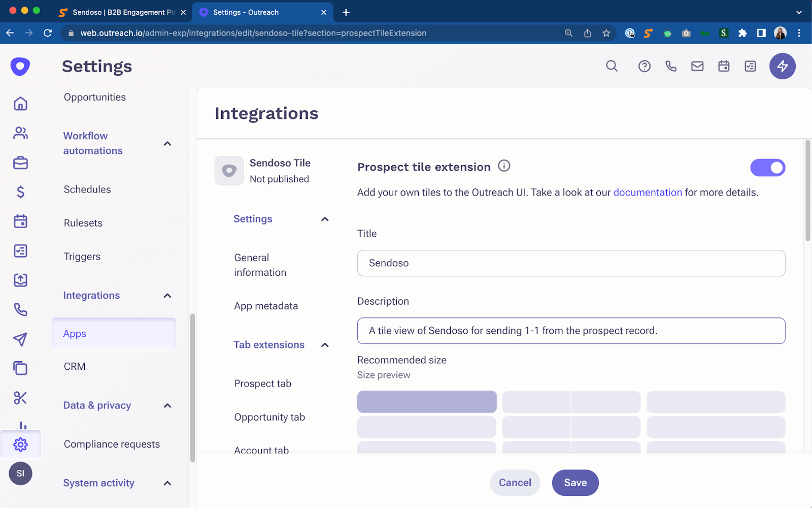
Task: Go to General information section
Action: [260, 265]
